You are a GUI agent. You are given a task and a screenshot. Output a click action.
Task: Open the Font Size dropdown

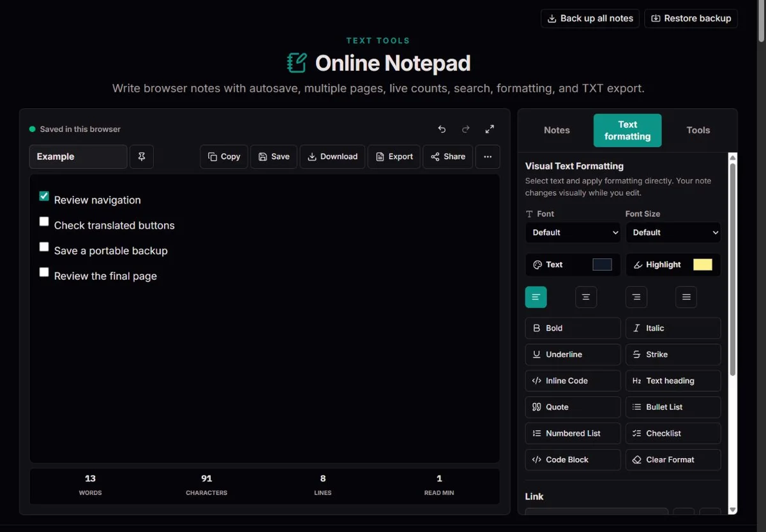673,232
